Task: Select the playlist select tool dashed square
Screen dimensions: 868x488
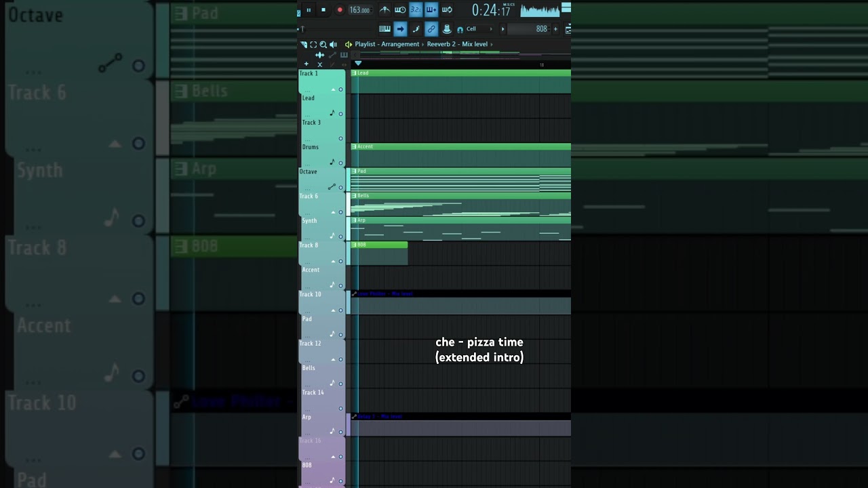Action: pyautogui.click(x=313, y=44)
